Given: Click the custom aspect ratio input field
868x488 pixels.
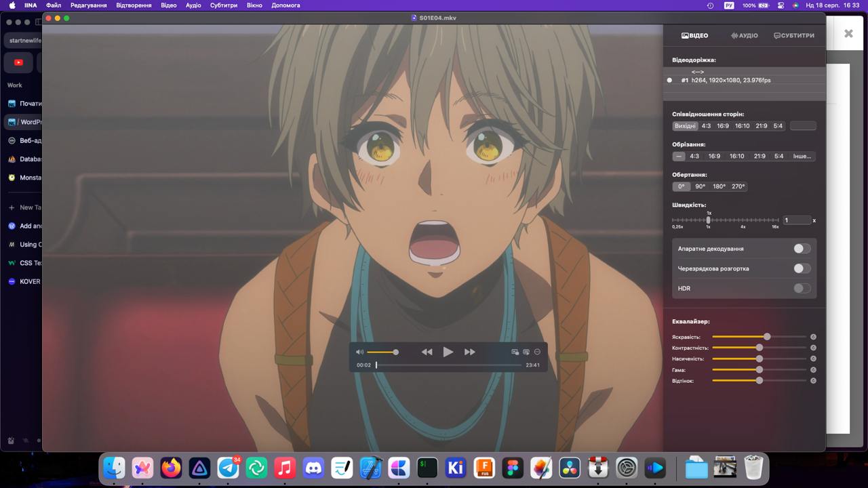Looking at the screenshot, I should click(803, 126).
